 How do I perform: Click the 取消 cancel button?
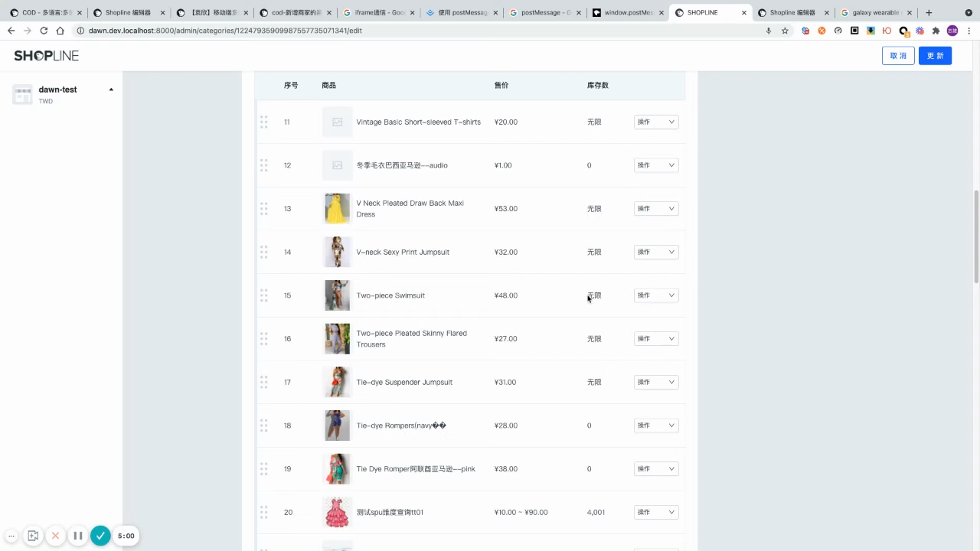[x=898, y=56]
